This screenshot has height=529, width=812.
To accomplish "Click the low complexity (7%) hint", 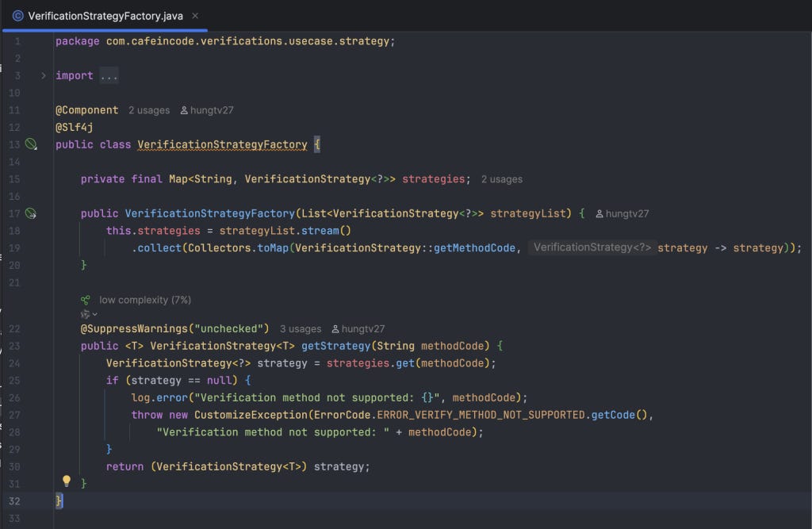I will pyautogui.click(x=145, y=300).
